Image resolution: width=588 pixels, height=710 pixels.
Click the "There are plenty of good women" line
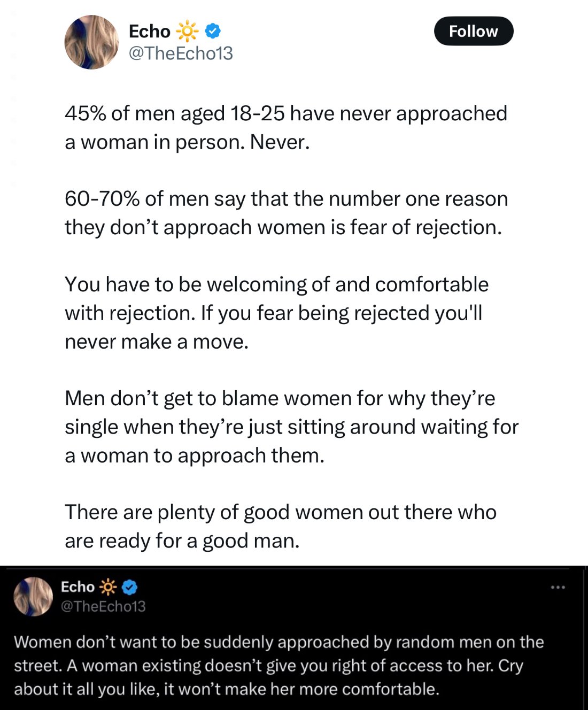coord(280,512)
